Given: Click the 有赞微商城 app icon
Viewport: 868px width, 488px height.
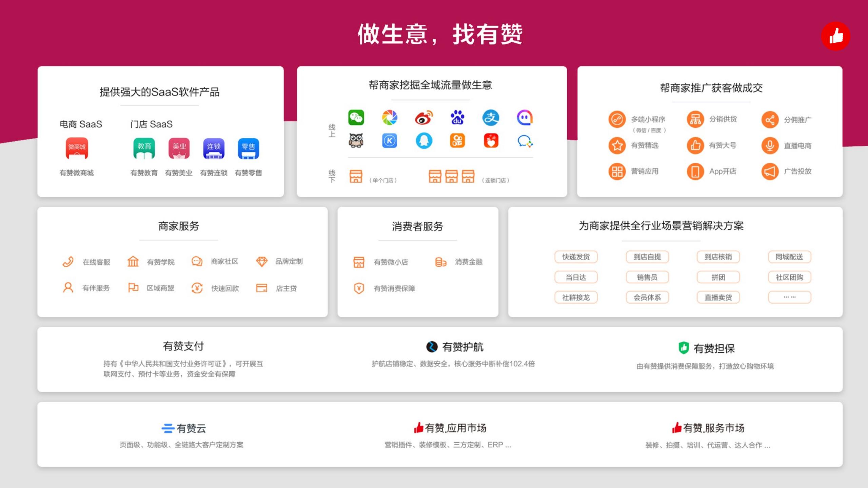Looking at the screenshot, I should click(x=77, y=148).
